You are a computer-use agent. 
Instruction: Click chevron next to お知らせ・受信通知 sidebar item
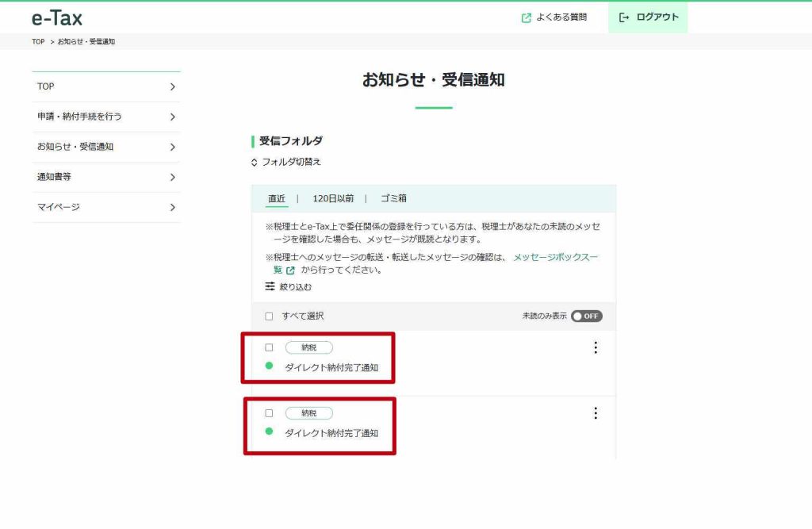point(172,147)
